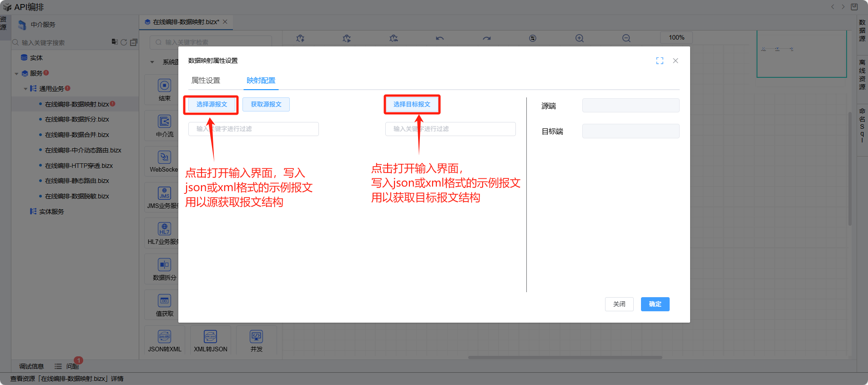Click the undo arrow in the canvas toolbar
The width and height of the screenshot is (868, 385).
point(439,38)
